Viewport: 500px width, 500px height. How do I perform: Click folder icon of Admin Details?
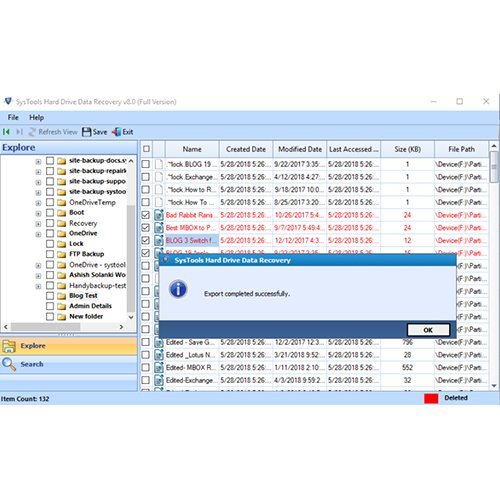pyautogui.click(x=61, y=306)
